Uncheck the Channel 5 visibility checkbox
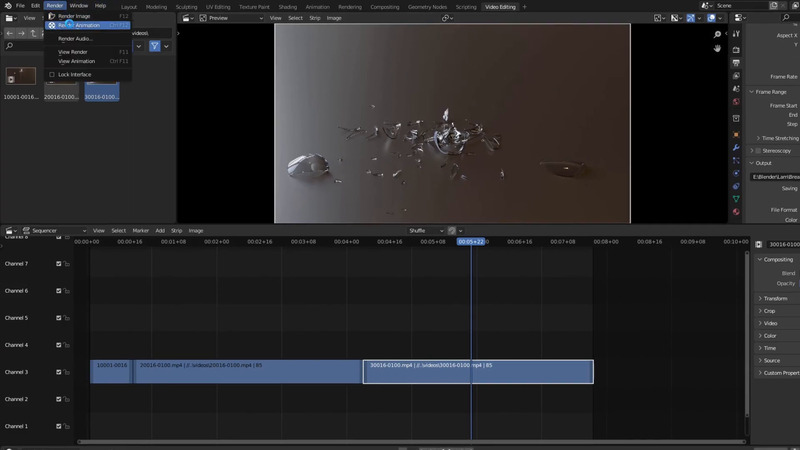The width and height of the screenshot is (800, 450). click(x=59, y=318)
